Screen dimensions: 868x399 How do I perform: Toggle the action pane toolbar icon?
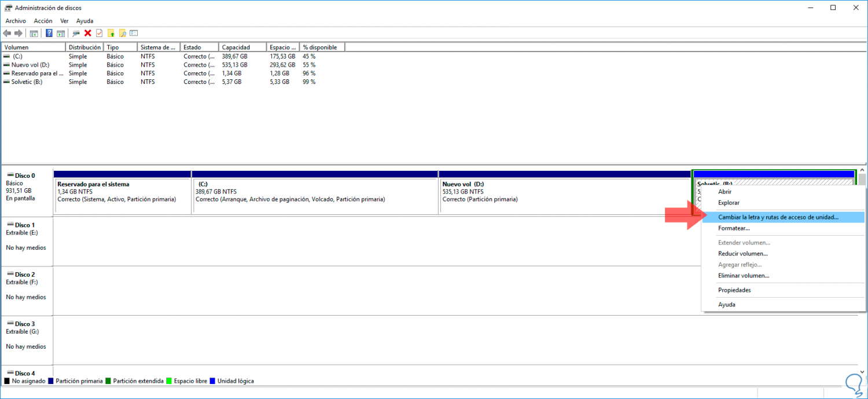[x=60, y=33]
